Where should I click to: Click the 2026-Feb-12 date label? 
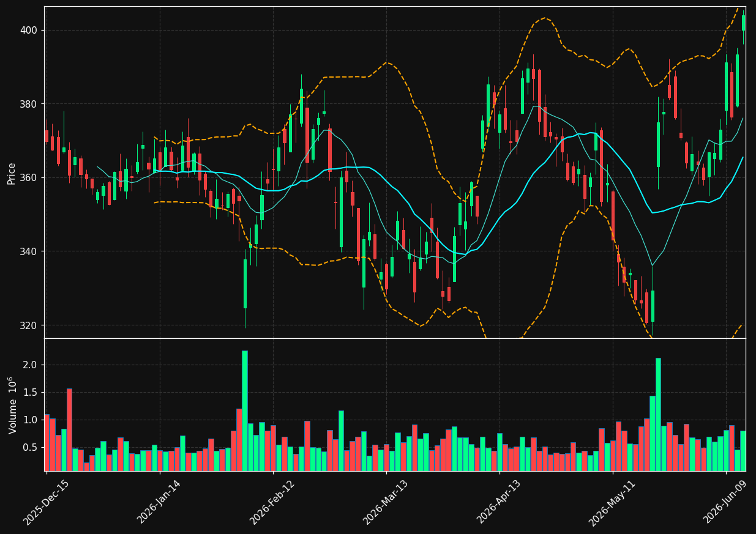272,502
